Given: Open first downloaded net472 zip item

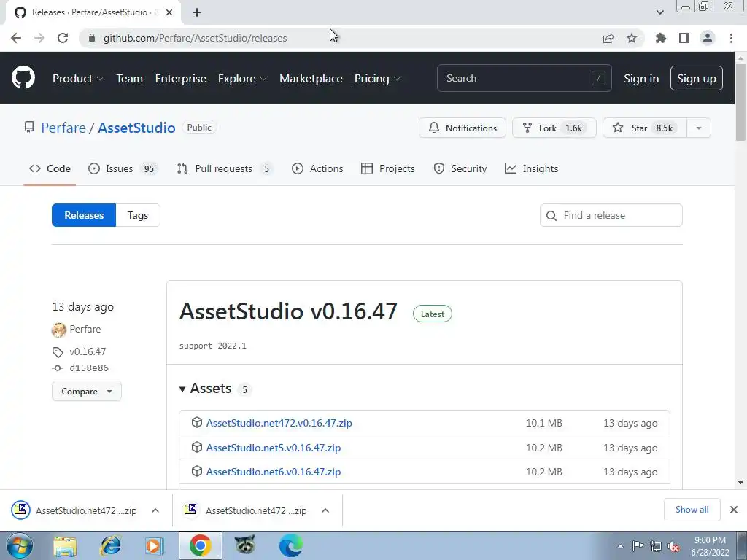Looking at the screenshot, I should click(x=74, y=510).
